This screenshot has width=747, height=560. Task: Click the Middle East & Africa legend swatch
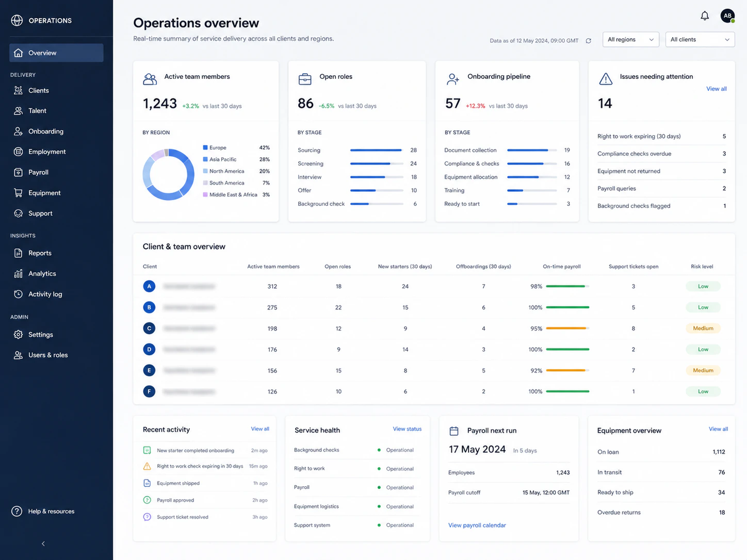click(205, 194)
